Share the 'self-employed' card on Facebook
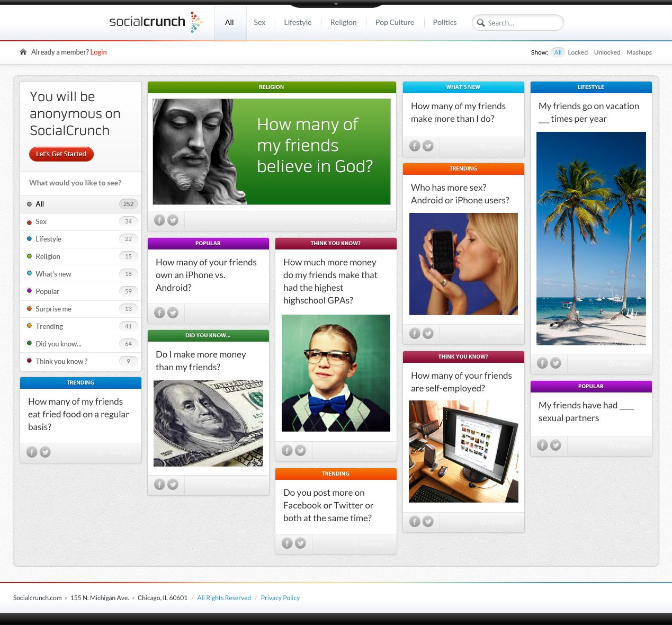 tap(415, 522)
